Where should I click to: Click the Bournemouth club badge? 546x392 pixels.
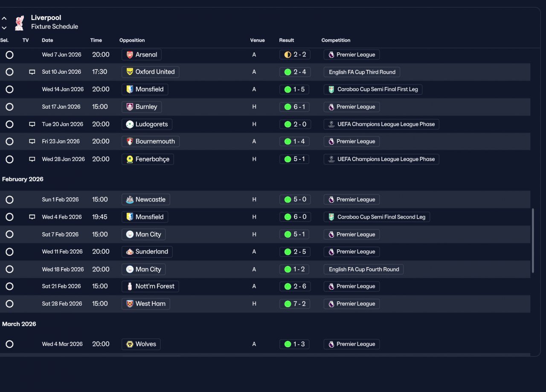(130, 141)
